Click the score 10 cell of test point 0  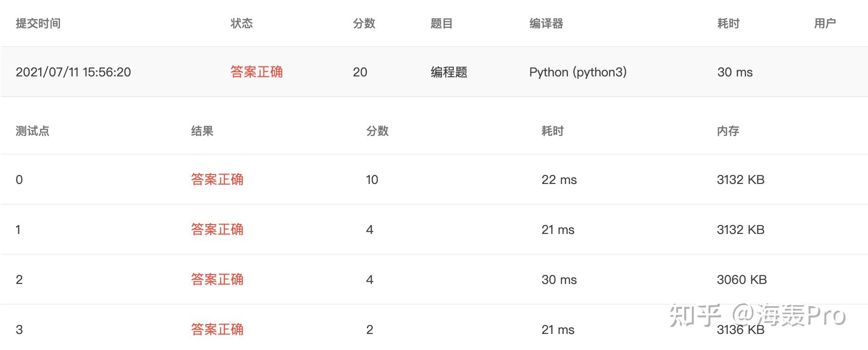click(x=372, y=180)
